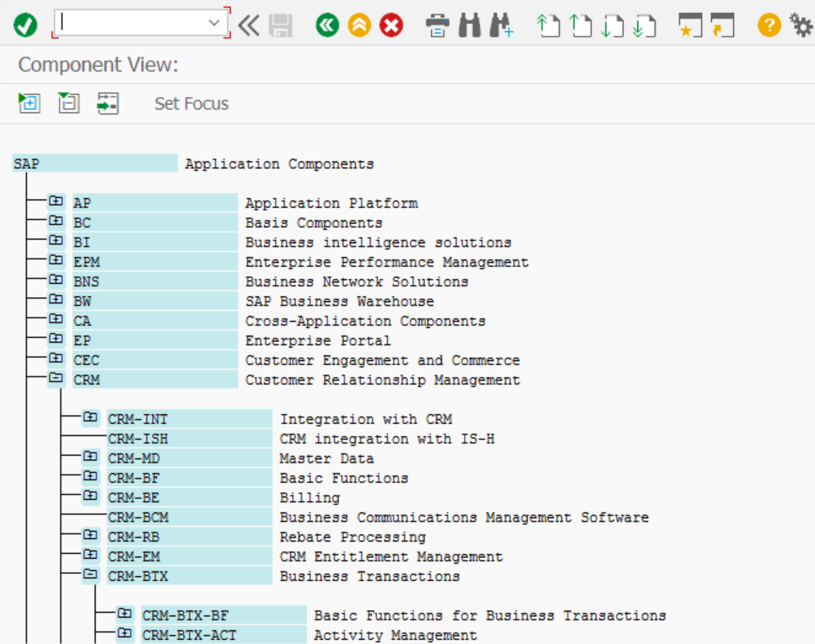Screen dimensions: 815x644
Task: Click the green Back arrow icon
Action: (x=327, y=25)
